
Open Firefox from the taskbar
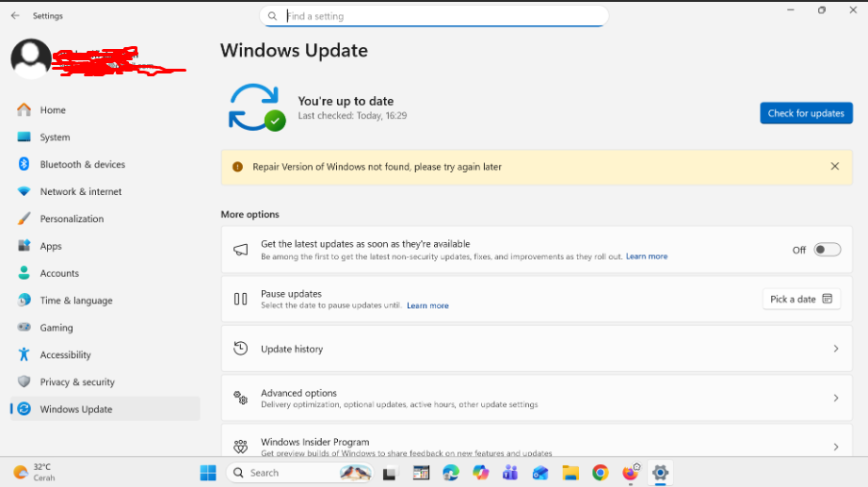tap(630, 473)
